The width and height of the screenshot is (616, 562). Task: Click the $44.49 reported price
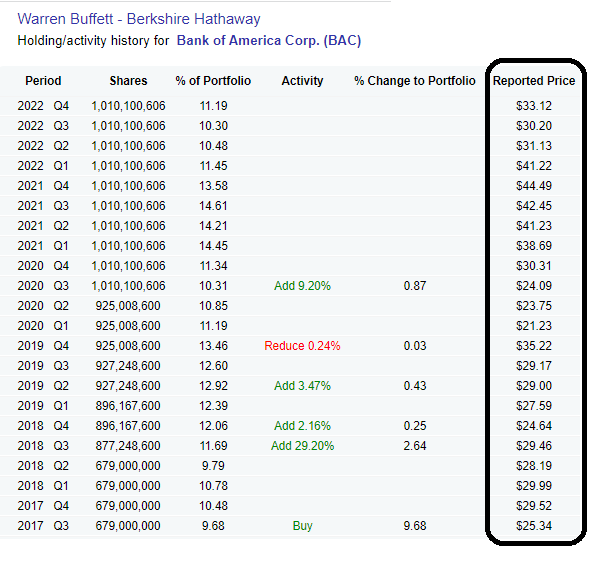(534, 186)
